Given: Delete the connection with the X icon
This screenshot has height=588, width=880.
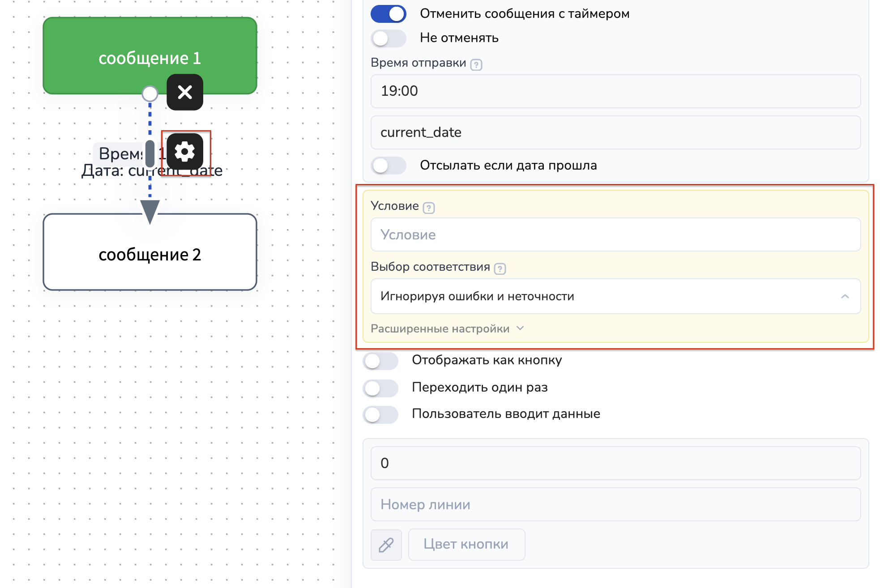Looking at the screenshot, I should (x=185, y=93).
